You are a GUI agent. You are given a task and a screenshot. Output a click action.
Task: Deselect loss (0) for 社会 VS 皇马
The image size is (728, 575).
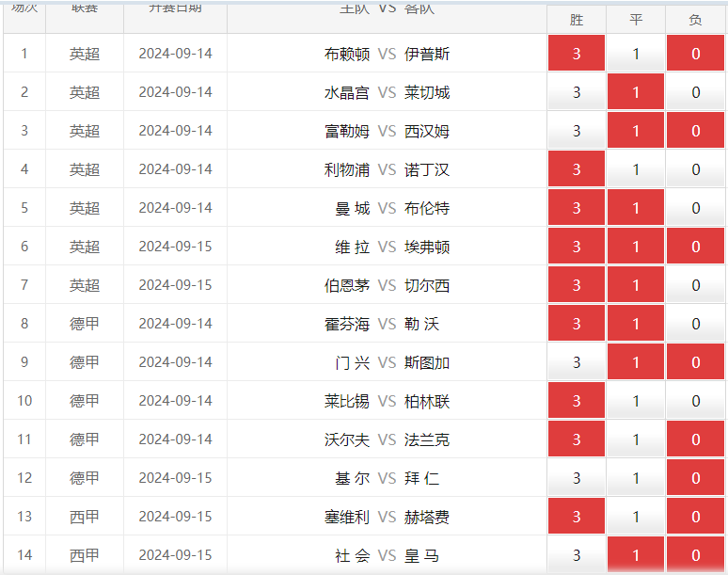click(x=695, y=554)
